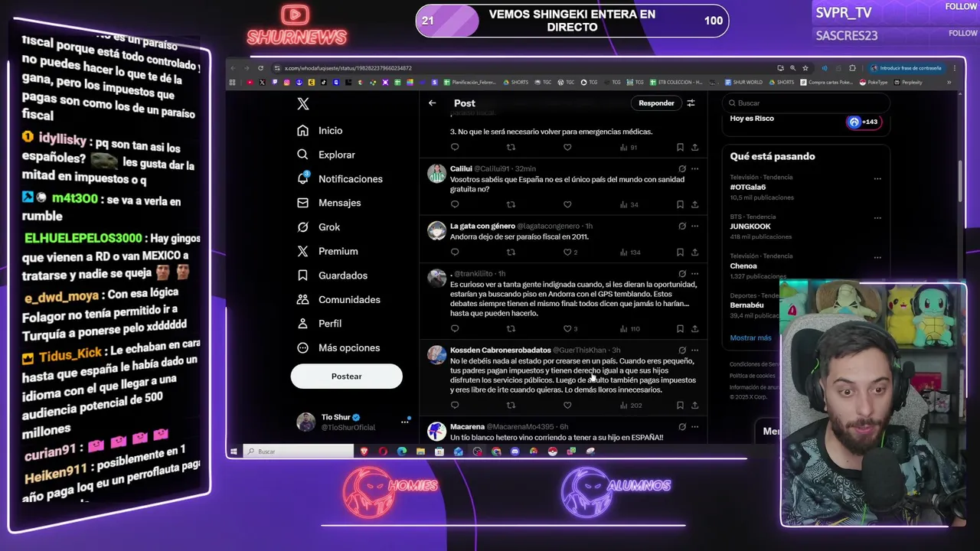The image size is (980, 551).
Task: Open more options on La gata con género post
Action: [x=694, y=226]
